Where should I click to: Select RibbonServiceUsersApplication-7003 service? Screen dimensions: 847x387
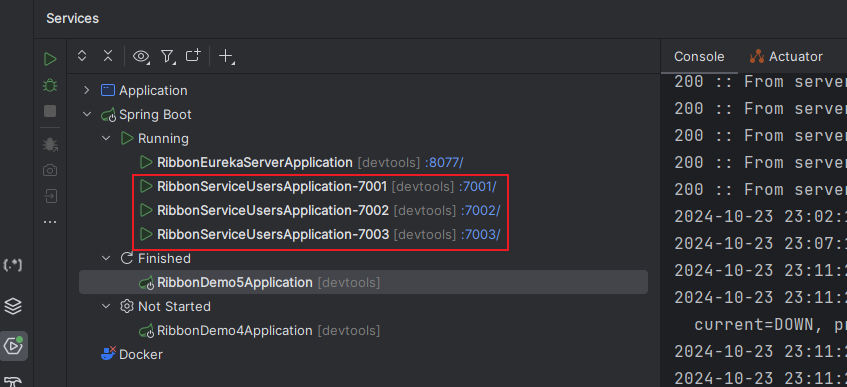click(273, 235)
